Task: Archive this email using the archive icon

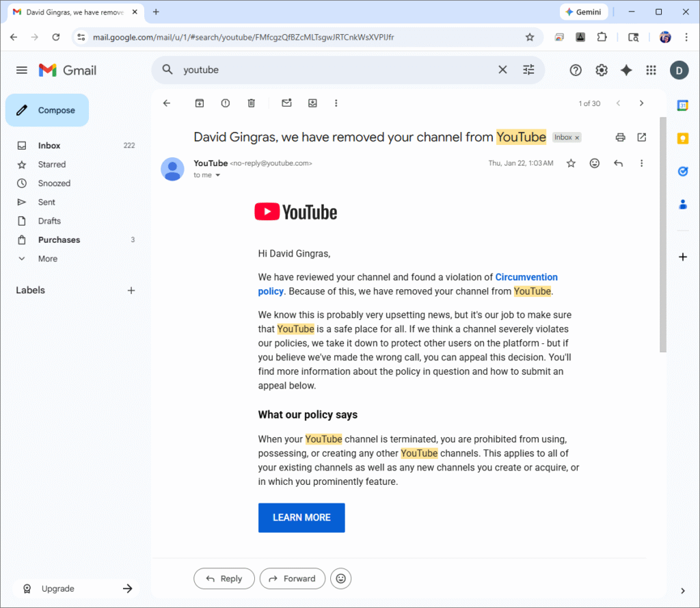Action: (x=200, y=103)
